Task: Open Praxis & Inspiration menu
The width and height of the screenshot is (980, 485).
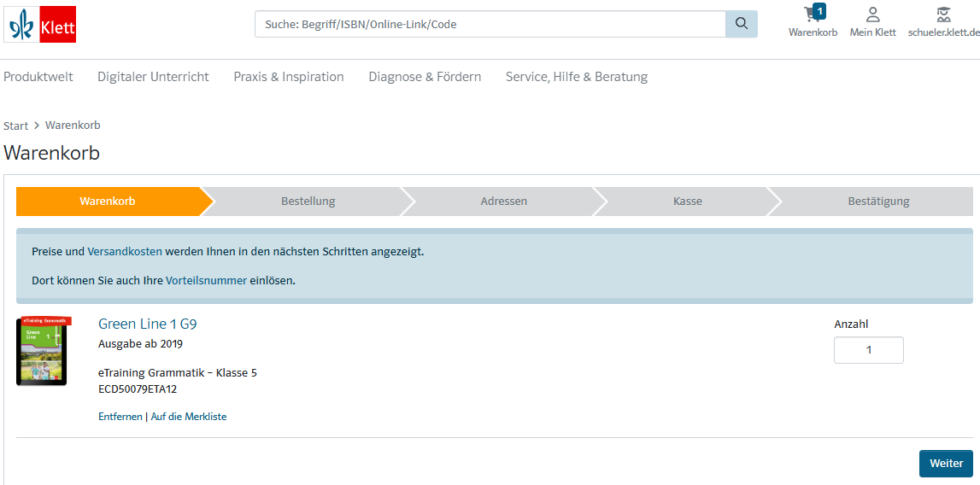Action: pos(289,77)
